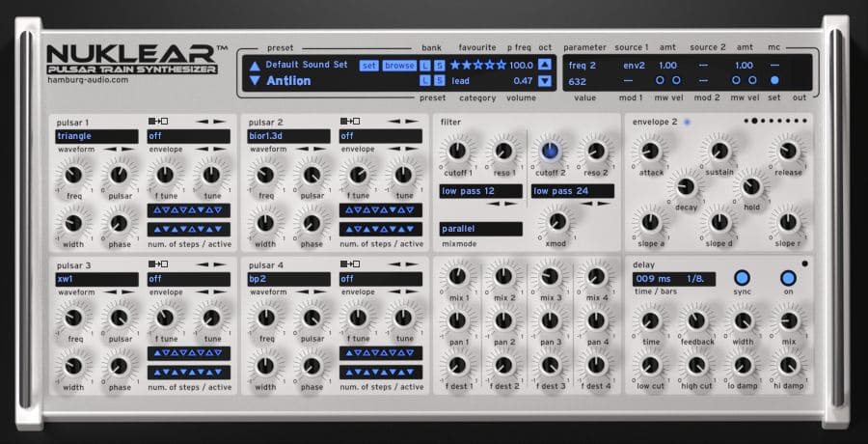Click previous arrow under low pass 24
This screenshot has height=444, width=868.
pyautogui.click(x=586, y=204)
